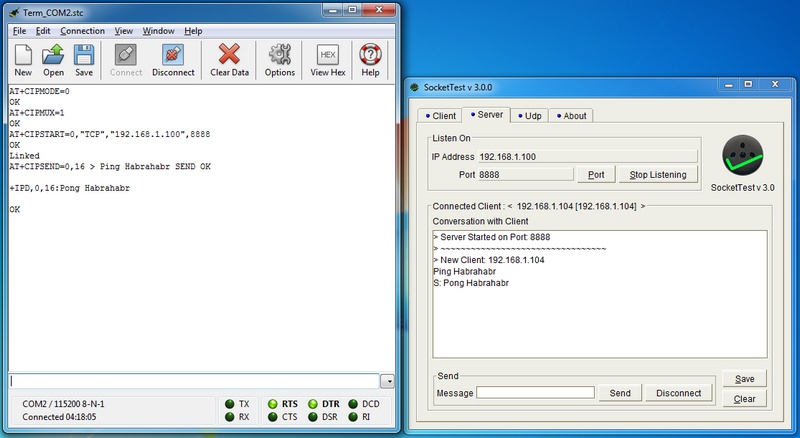Click the 'S: Pong Habrahabr' line
The height and width of the screenshot is (438, 800).
click(x=471, y=283)
